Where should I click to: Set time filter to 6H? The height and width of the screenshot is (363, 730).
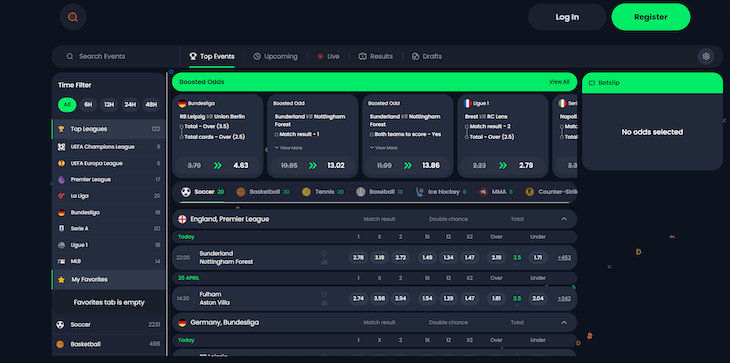click(88, 105)
